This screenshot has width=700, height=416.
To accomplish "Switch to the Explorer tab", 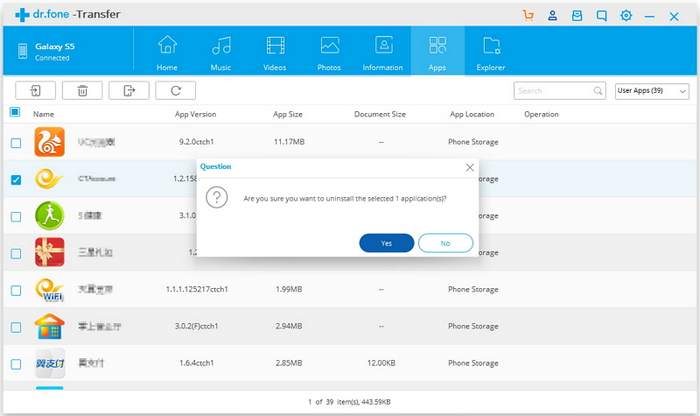I will point(491,53).
